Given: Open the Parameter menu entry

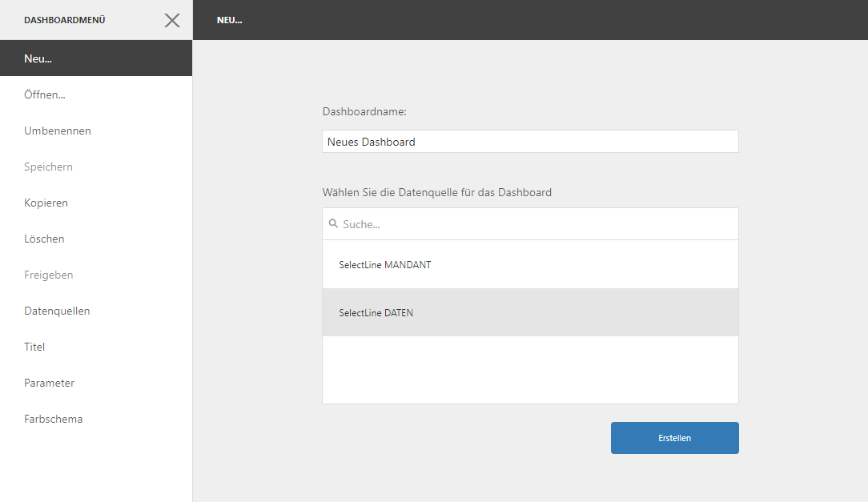Looking at the screenshot, I should coord(96,383).
